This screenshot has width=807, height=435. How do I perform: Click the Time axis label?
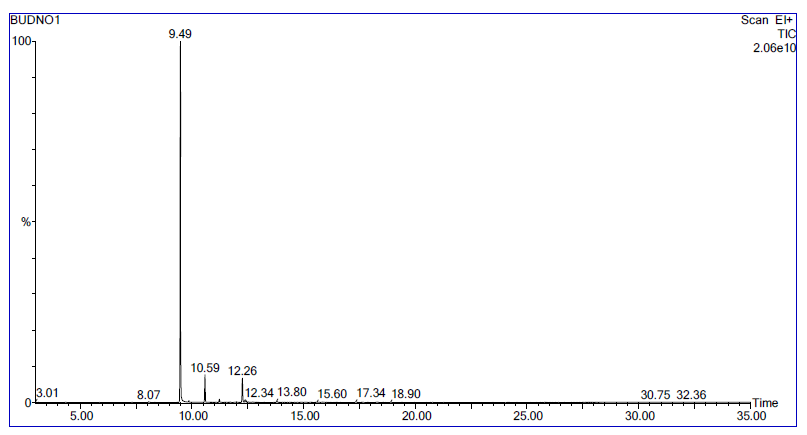tap(765, 403)
